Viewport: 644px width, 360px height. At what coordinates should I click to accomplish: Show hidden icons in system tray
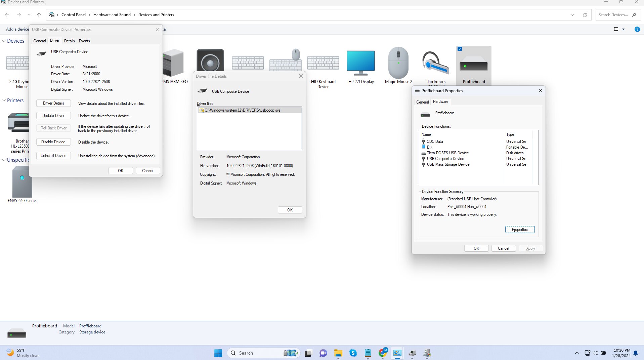(577, 353)
